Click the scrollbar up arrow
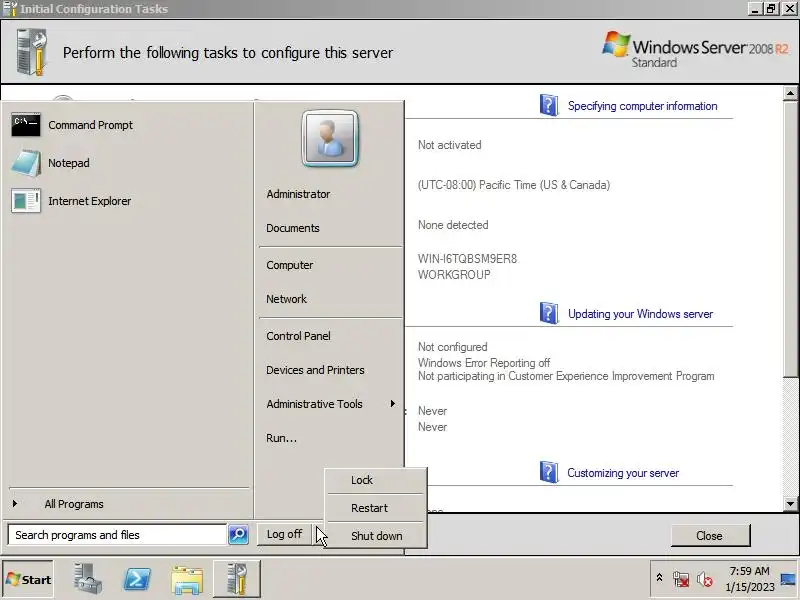800x600 pixels. (x=790, y=93)
